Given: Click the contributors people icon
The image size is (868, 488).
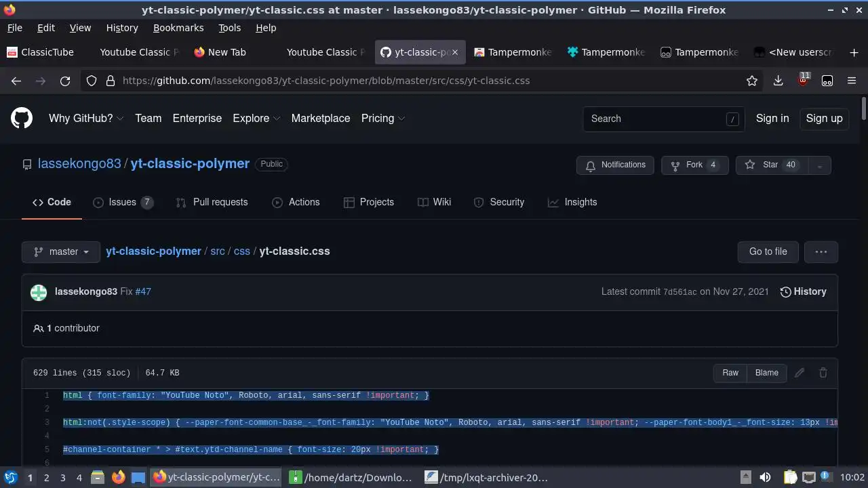Looking at the screenshot, I should point(38,328).
